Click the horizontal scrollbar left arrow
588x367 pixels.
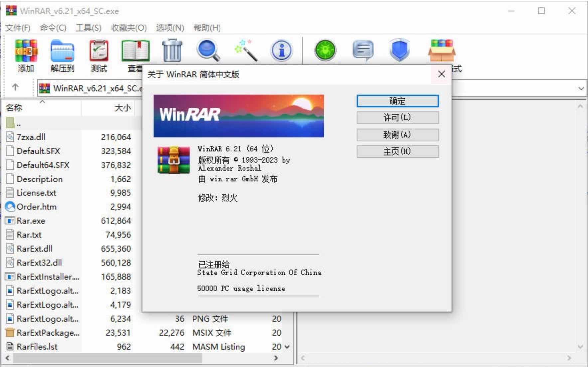(x=7, y=358)
